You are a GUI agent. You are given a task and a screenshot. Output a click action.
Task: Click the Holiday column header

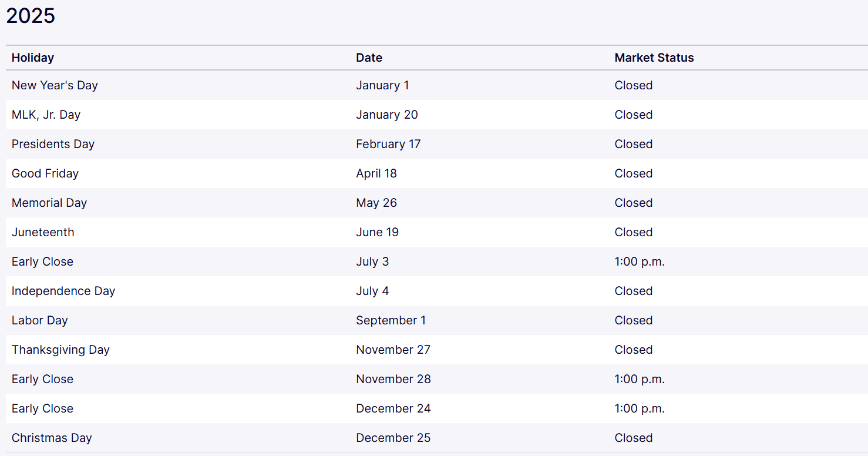33,58
